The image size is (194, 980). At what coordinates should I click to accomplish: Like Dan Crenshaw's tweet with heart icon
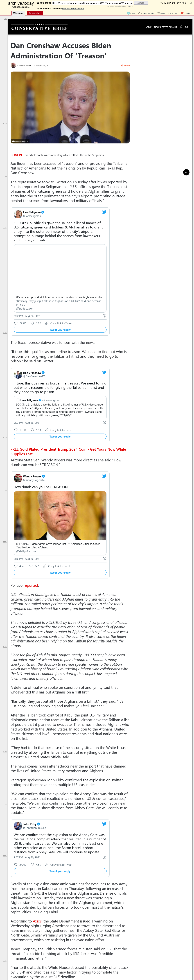(x=16, y=430)
